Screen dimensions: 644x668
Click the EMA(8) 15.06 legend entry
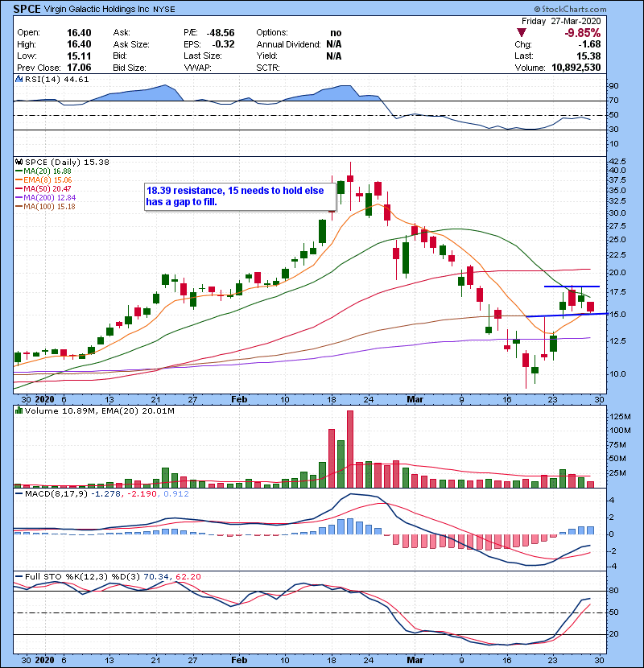pos(44,180)
